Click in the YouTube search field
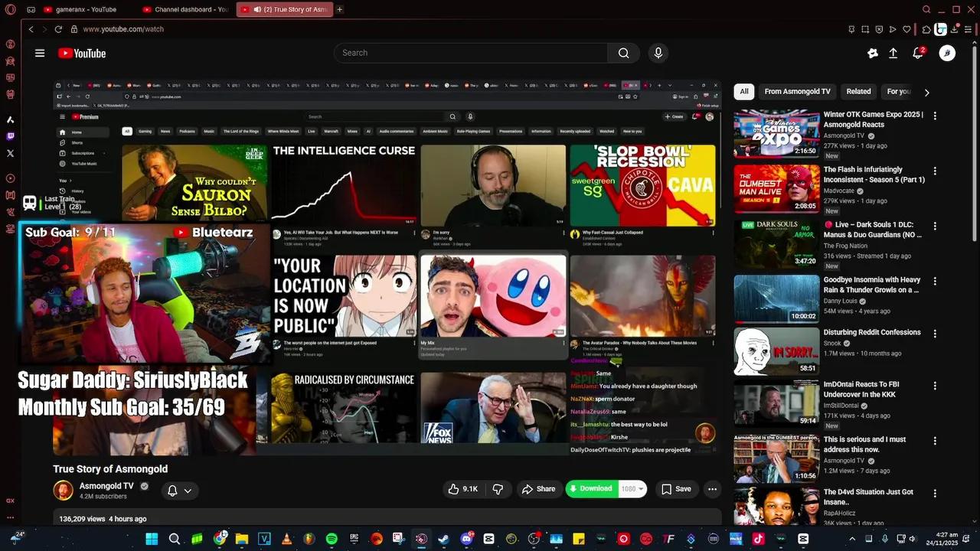This screenshot has width=980, height=551. click(471, 53)
